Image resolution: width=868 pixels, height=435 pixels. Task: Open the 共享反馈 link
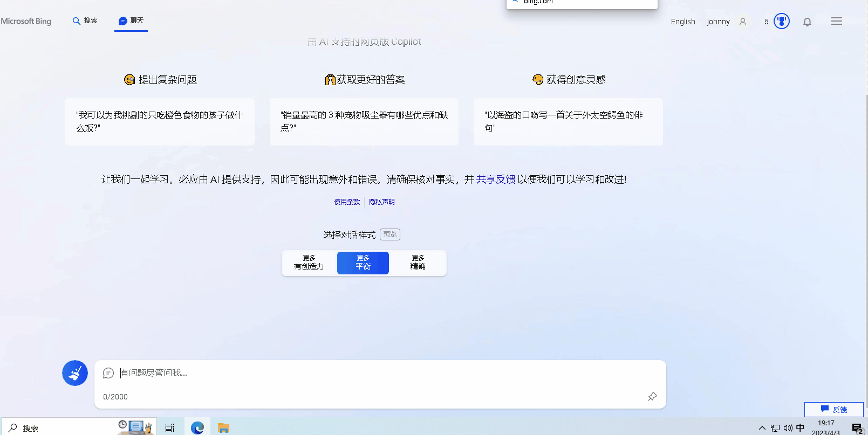[x=496, y=179]
